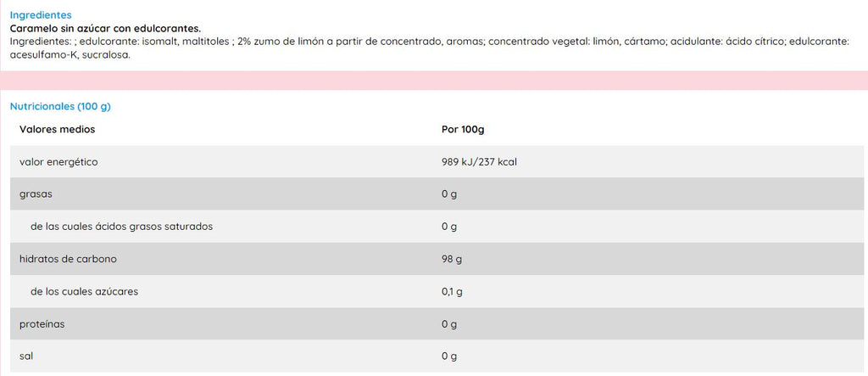The width and height of the screenshot is (868, 376).
Task: Click the 'sal' row label
Action: (x=26, y=356)
